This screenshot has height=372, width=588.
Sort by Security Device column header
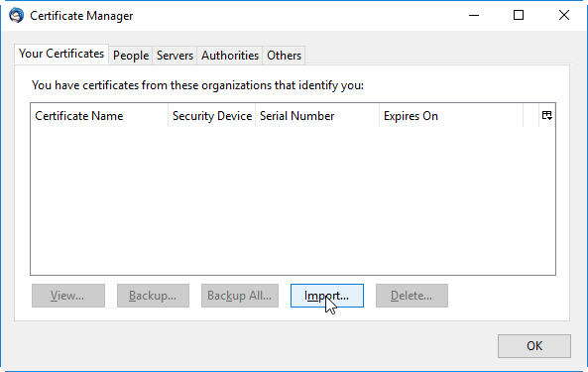point(212,116)
